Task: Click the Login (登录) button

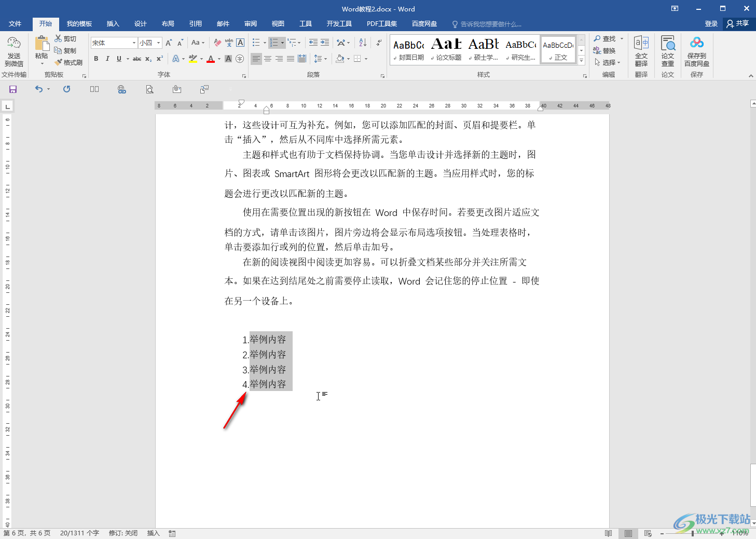Action: [x=711, y=24]
